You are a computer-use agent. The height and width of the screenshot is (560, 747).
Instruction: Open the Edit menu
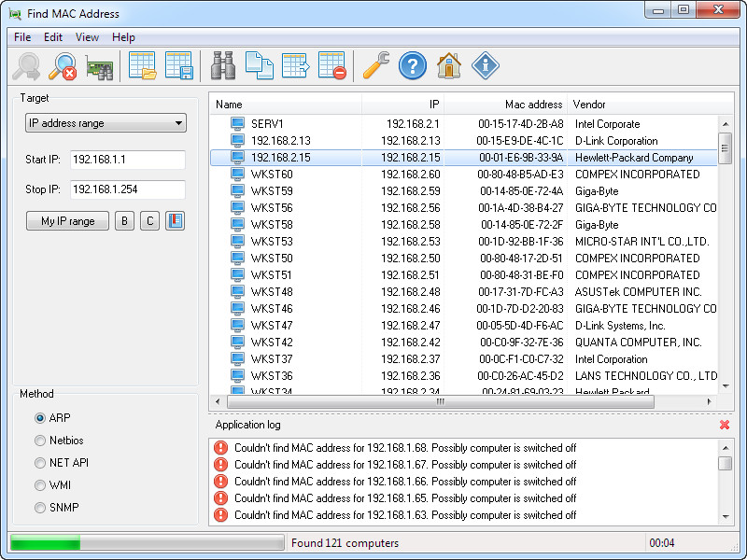click(x=53, y=37)
